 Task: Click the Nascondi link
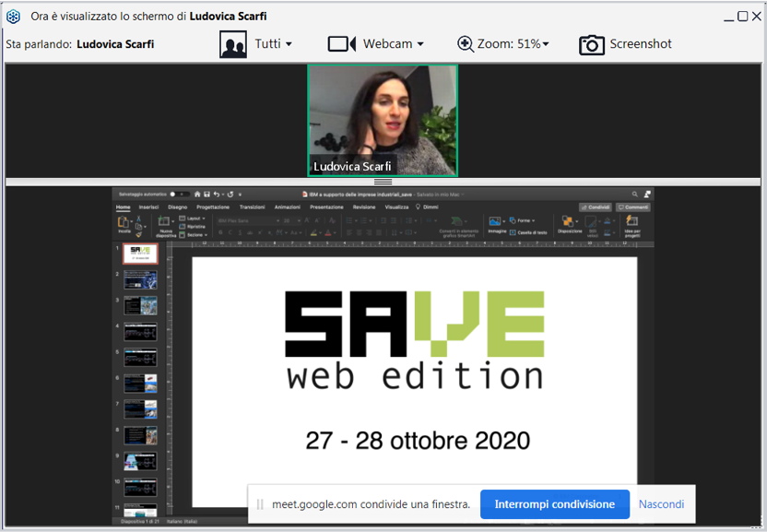tap(661, 504)
